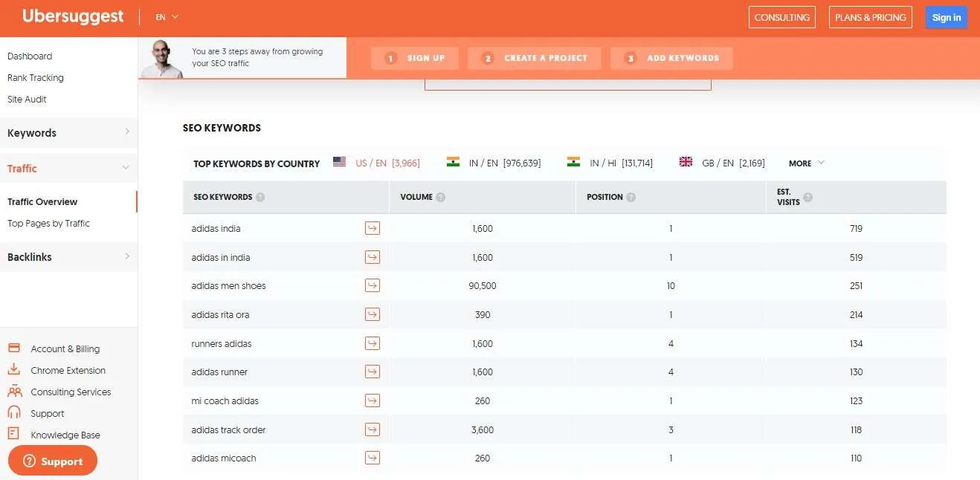This screenshot has width=980, height=480.
Task: Select the IN / HI country tab
Action: [x=610, y=163]
